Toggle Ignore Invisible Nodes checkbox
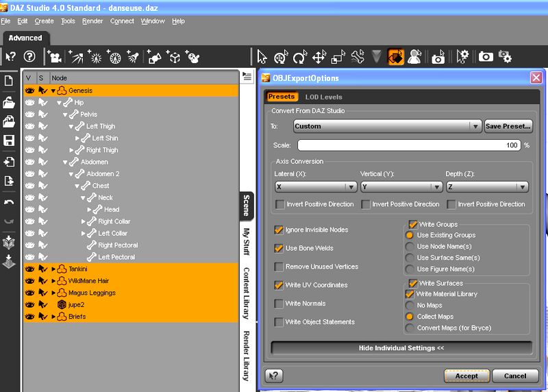The image size is (548, 392). coord(279,230)
